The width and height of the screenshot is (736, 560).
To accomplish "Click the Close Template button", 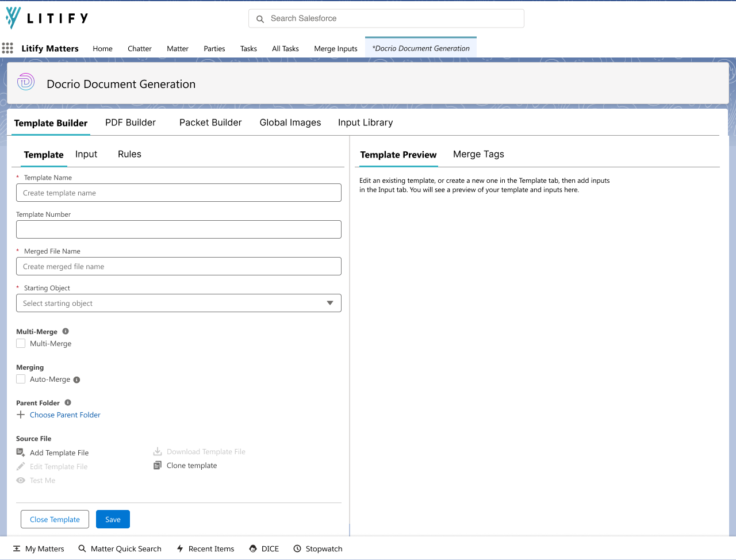I will (x=55, y=519).
